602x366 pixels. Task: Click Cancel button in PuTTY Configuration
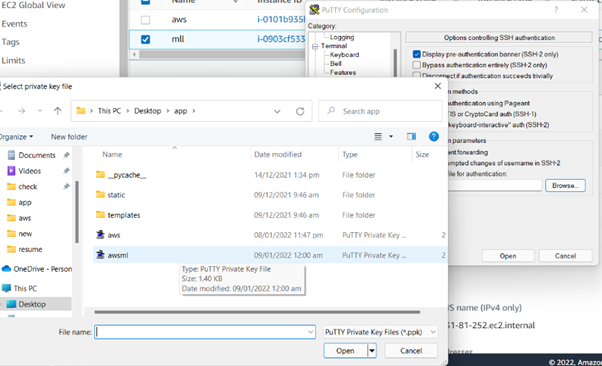(565, 256)
